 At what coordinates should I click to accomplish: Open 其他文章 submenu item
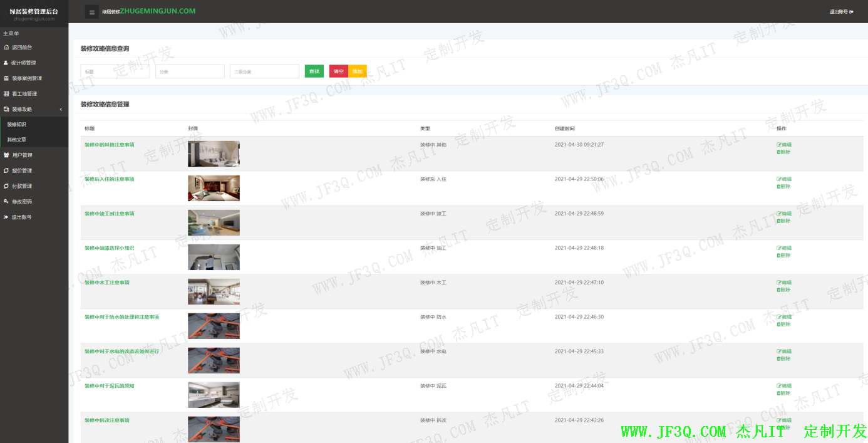(x=17, y=140)
